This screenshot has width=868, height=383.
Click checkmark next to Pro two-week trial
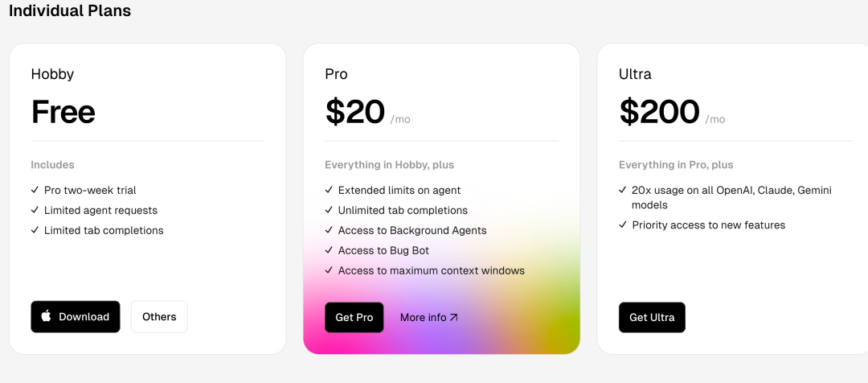click(35, 190)
